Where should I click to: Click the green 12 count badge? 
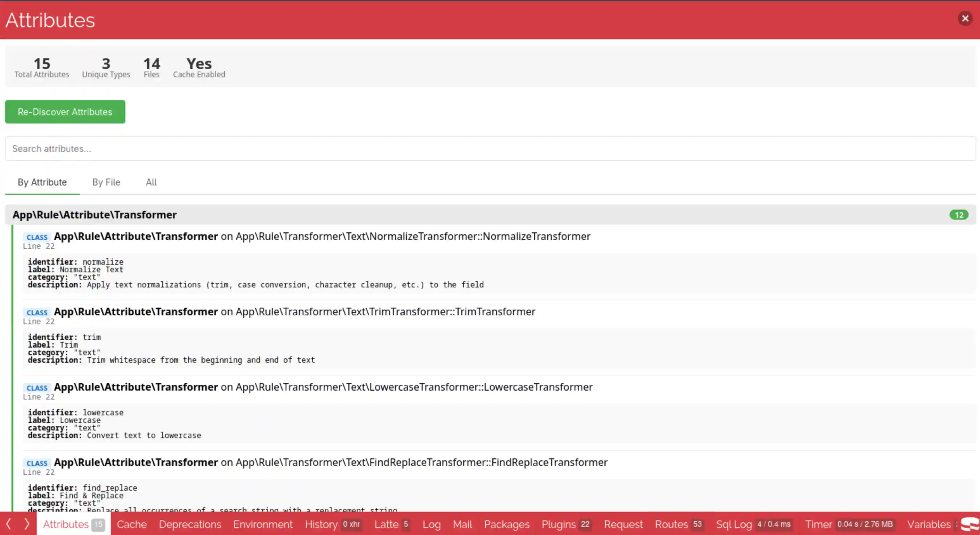click(x=959, y=214)
